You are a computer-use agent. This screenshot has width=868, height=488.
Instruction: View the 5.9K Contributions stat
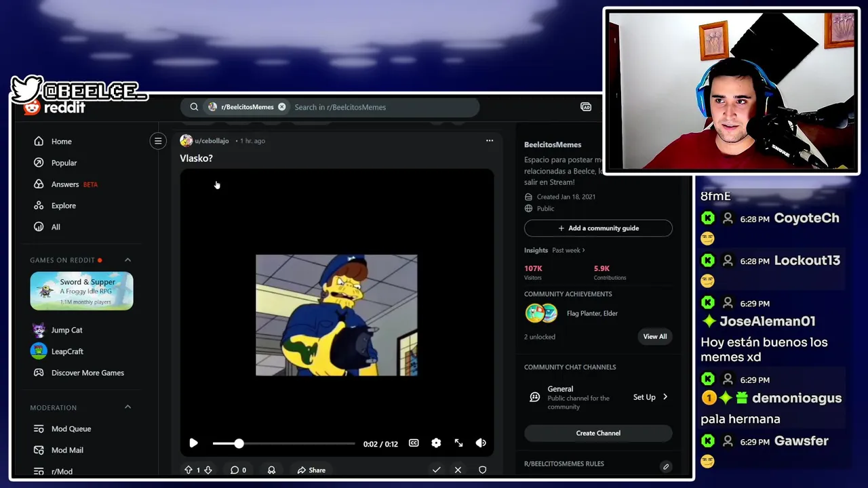(610, 272)
